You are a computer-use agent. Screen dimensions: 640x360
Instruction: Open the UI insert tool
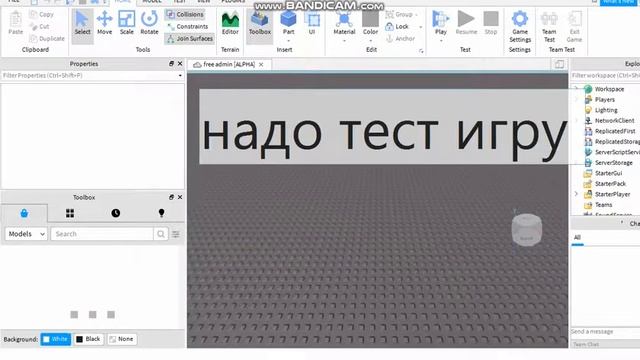312,24
